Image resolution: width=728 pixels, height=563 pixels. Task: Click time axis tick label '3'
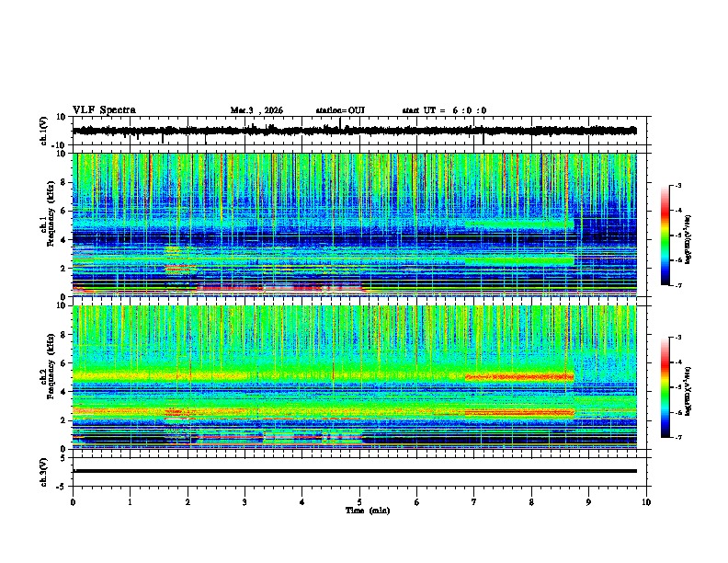tap(245, 502)
